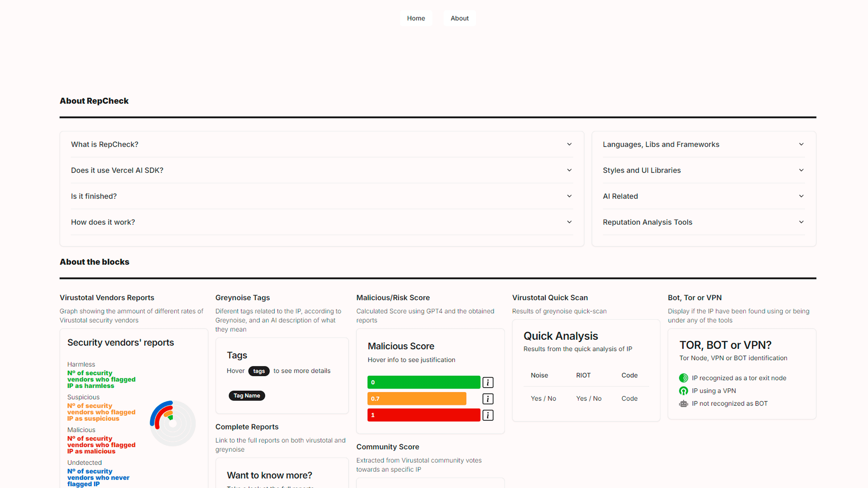
Task: Click the 'Quick Analysis' card heading
Action: [560, 336]
